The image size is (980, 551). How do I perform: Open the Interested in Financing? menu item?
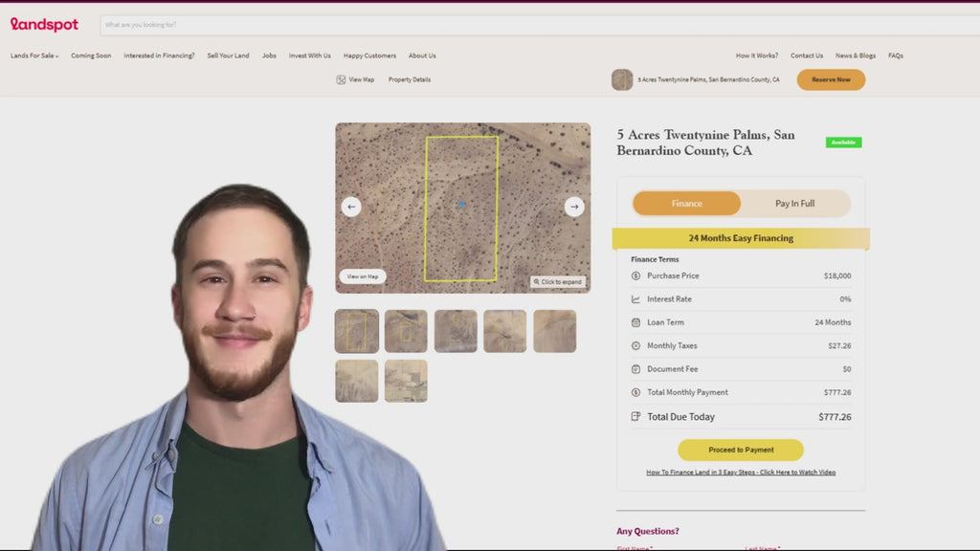(x=159, y=55)
